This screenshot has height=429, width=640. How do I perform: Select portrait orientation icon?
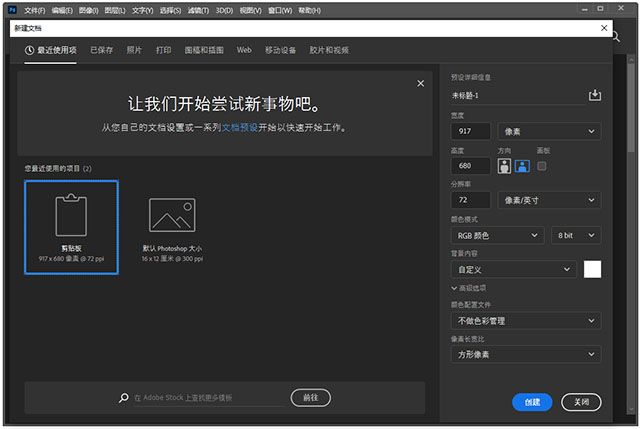(x=504, y=166)
